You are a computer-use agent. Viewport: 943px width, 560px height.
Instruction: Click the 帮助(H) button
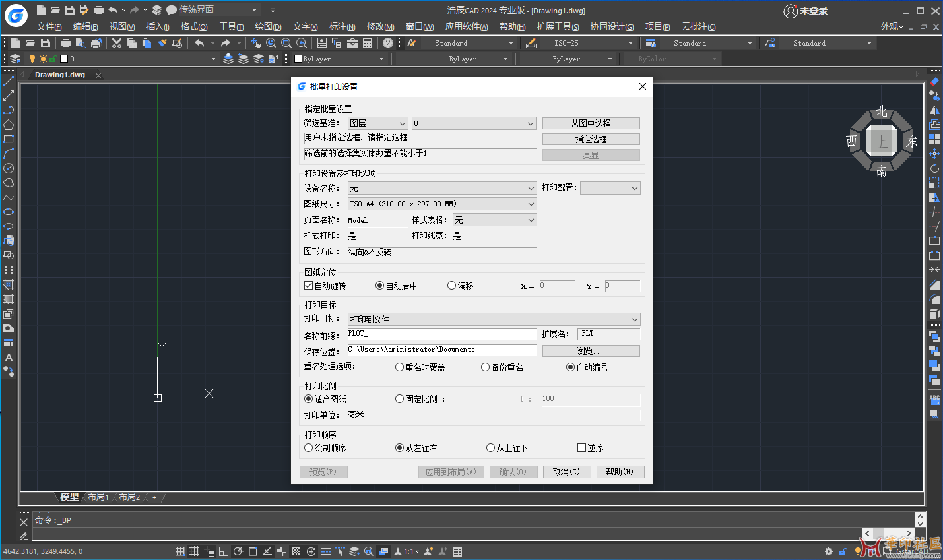(620, 472)
